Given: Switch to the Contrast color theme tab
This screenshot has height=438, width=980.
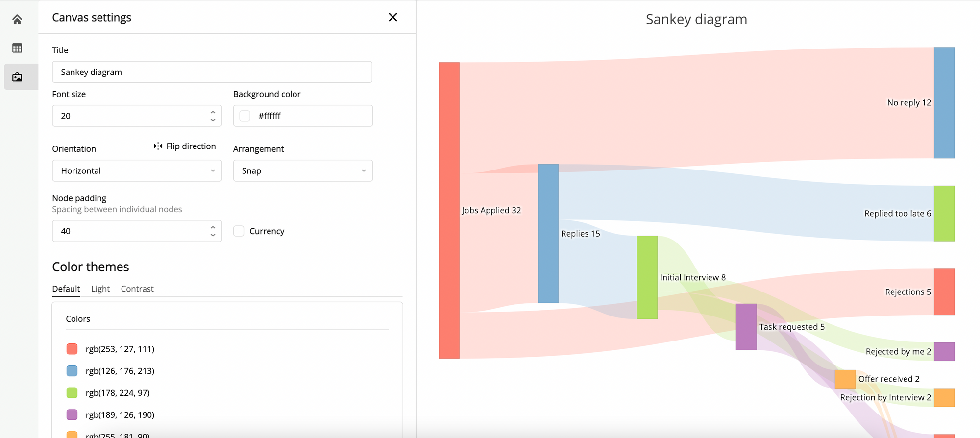Looking at the screenshot, I should point(137,289).
